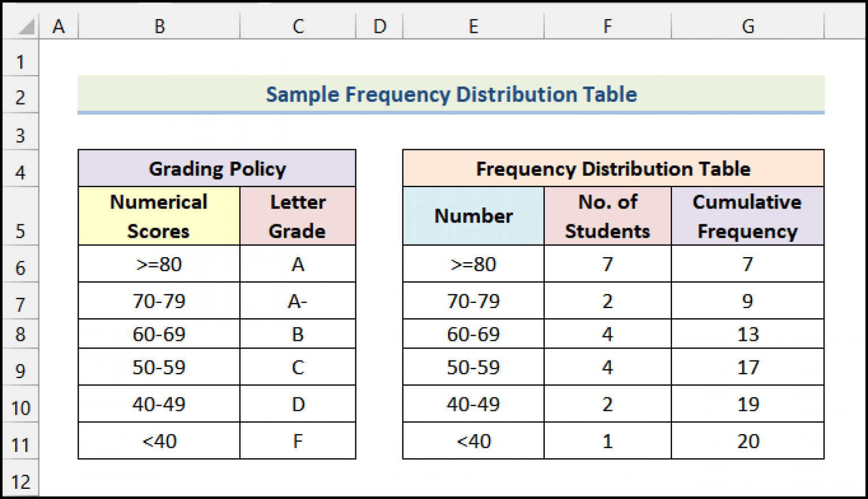This screenshot has height=499, width=868.
Task: Select the Grading Policy header cell
Action: point(217,168)
